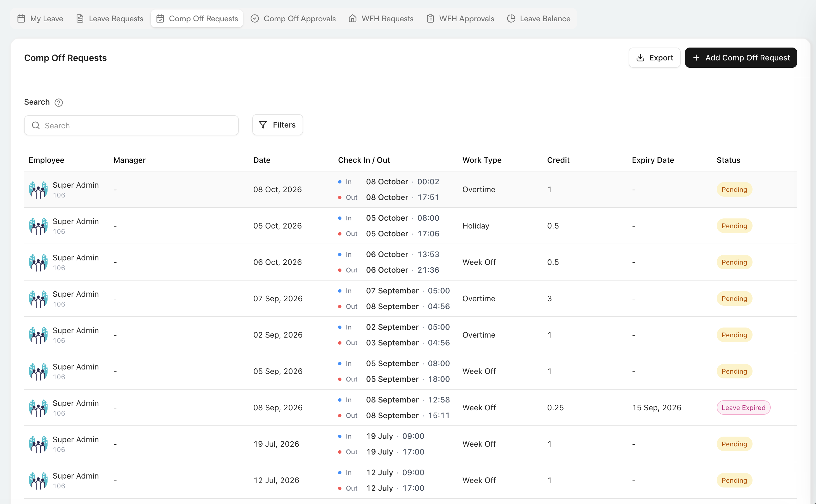Click the Date column header

261,160
